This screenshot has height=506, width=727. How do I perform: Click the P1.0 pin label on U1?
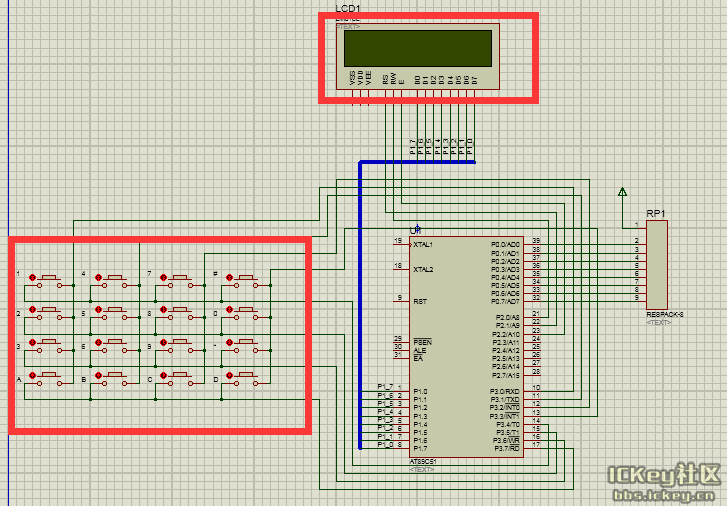pyautogui.click(x=420, y=391)
